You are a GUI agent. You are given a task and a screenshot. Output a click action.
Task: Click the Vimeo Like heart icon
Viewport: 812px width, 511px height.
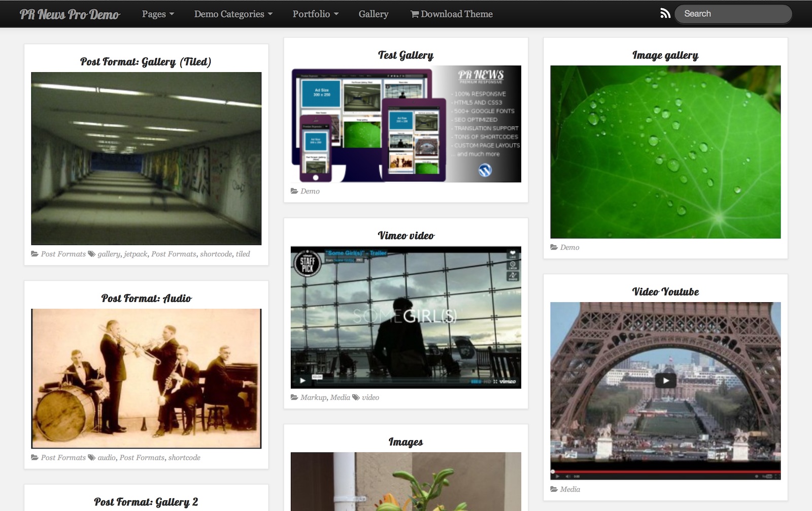click(513, 253)
